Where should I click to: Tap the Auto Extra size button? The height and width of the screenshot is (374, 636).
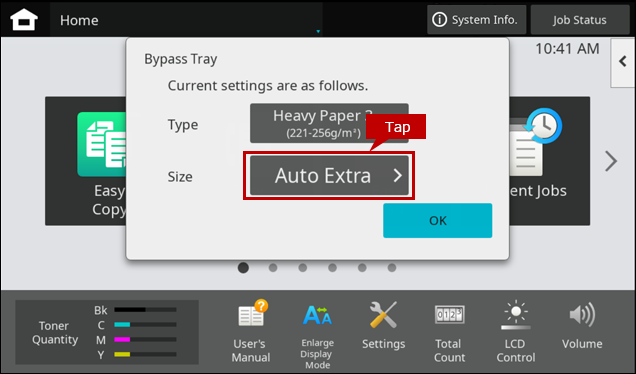pyautogui.click(x=329, y=176)
